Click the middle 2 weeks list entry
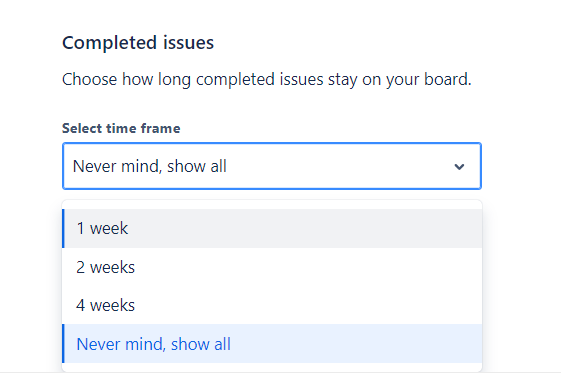 (x=272, y=267)
